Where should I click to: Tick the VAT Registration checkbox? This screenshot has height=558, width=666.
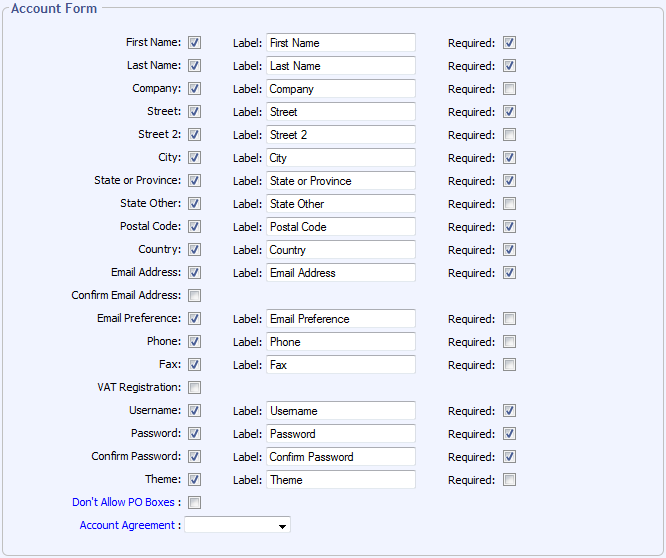click(194, 388)
